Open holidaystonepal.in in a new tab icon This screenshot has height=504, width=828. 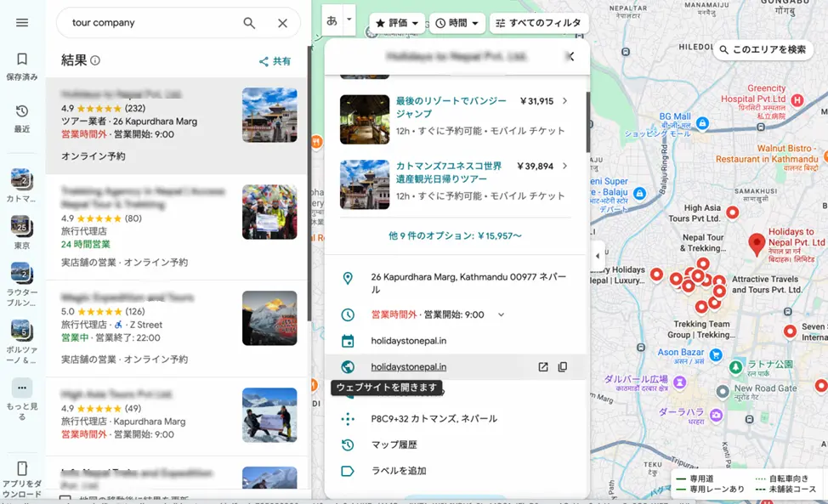(x=542, y=366)
